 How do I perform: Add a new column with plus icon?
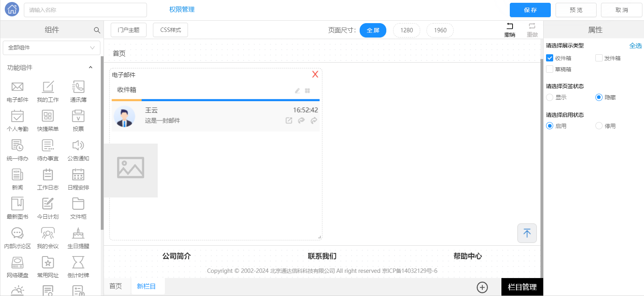click(x=482, y=287)
